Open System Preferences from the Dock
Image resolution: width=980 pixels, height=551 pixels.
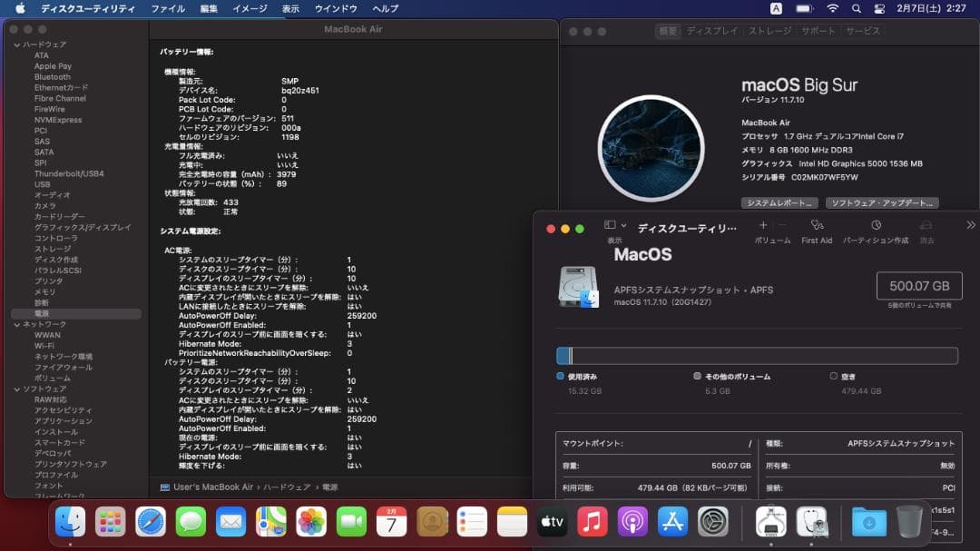[x=713, y=522]
